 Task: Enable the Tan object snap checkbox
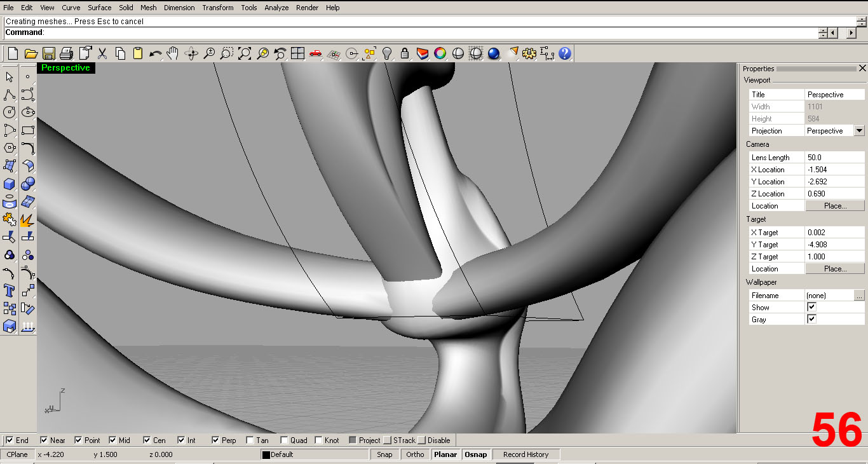tap(250, 440)
